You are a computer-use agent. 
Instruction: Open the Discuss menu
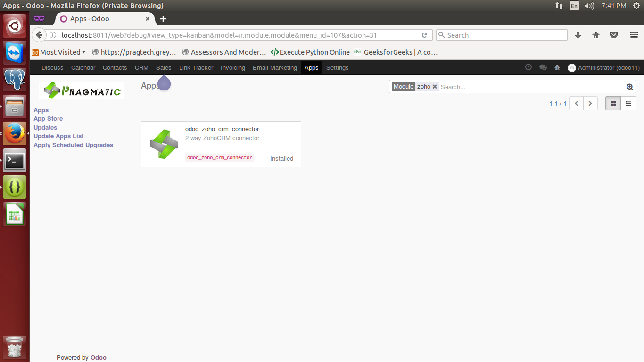click(52, 67)
